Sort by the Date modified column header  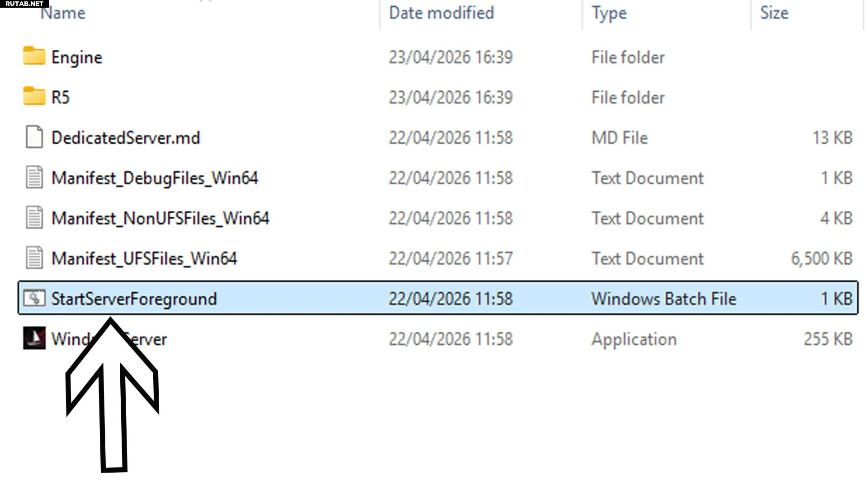click(441, 13)
